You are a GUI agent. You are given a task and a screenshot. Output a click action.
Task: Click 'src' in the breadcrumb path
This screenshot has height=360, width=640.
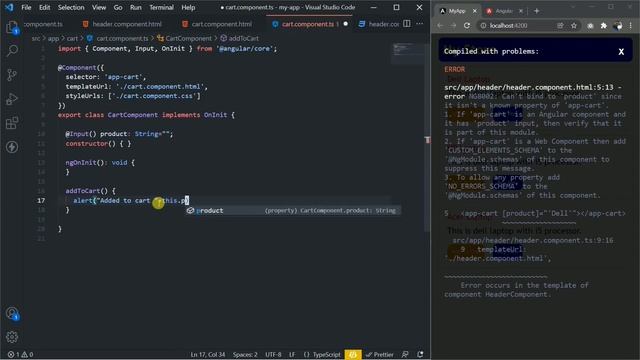coord(36,38)
